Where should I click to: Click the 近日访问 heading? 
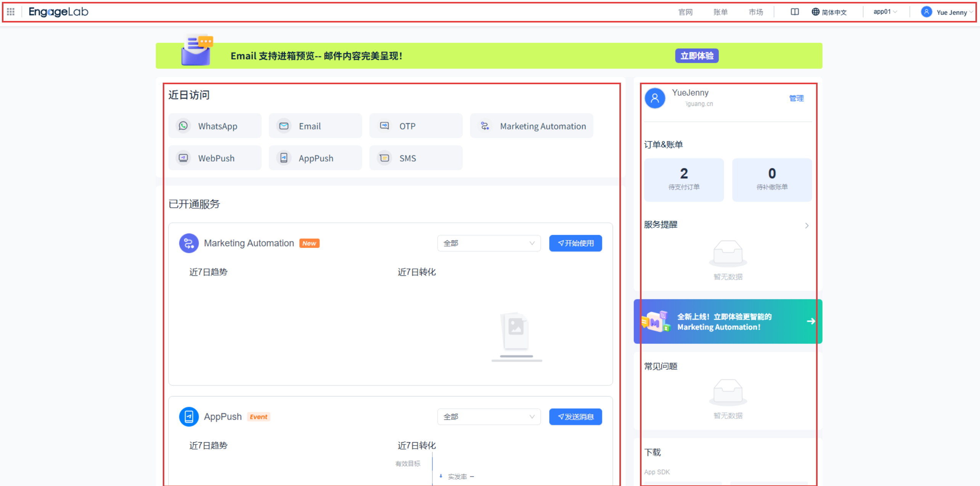tap(189, 95)
